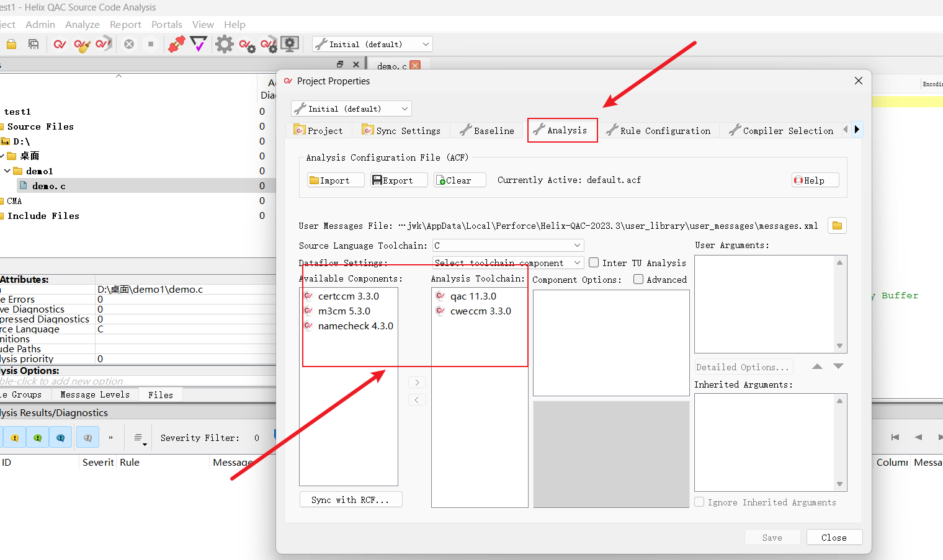Click the triangle with purple checkmark icon
This screenshot has height=560, width=943.
pyautogui.click(x=199, y=44)
